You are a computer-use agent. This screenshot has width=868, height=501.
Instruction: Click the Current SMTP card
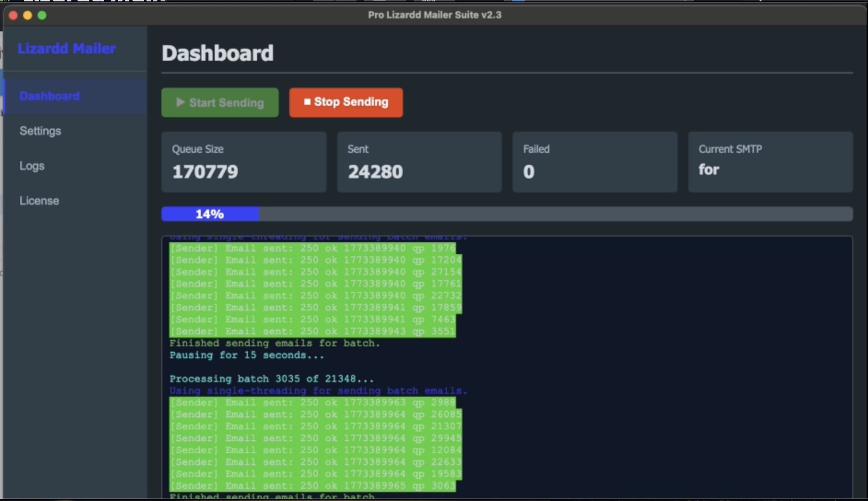click(x=770, y=162)
